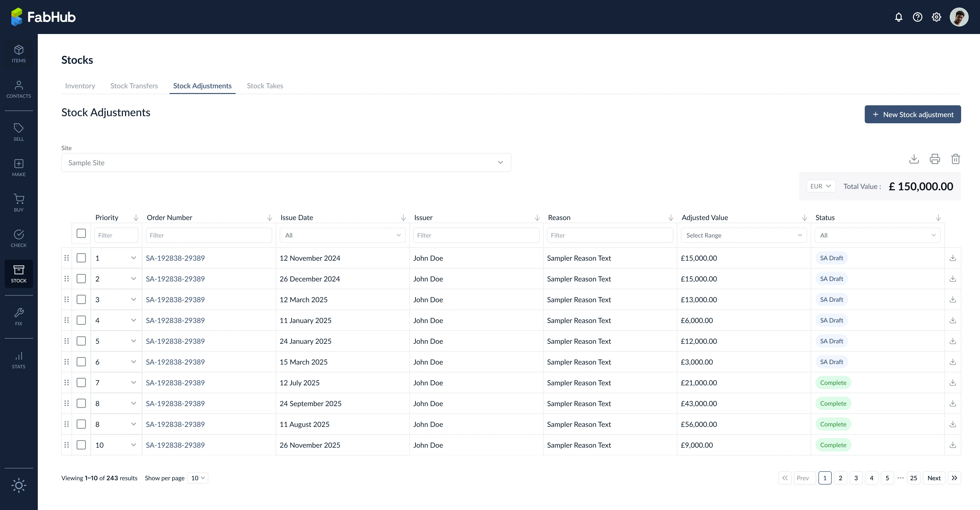Go to the Sell module
This screenshot has height=510, width=980.
click(19, 132)
